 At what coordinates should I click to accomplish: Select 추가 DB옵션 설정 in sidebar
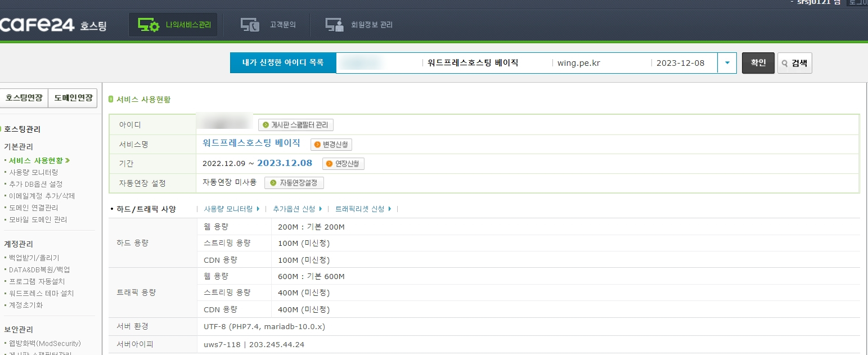click(35, 184)
